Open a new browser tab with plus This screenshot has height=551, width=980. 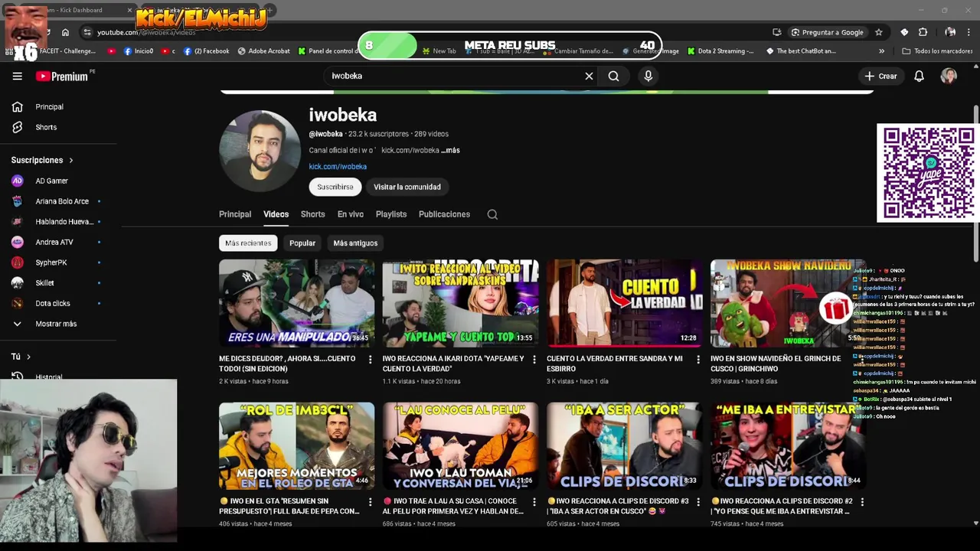click(x=270, y=11)
